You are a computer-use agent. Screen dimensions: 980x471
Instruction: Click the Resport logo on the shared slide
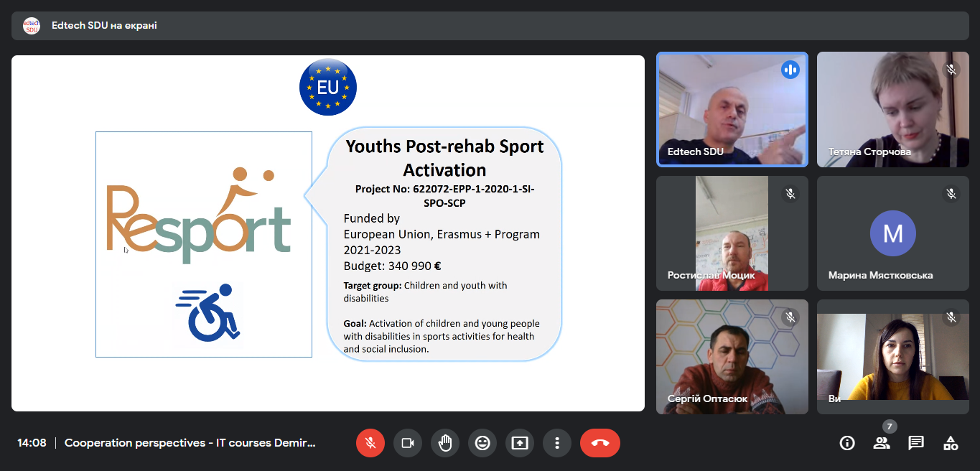coord(200,215)
